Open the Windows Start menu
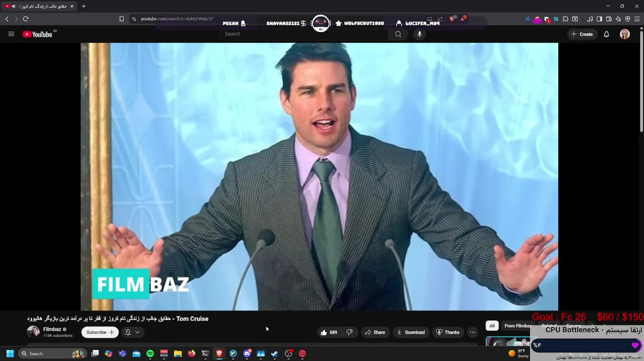Viewport: 644px width, 361px height. pos(10,353)
